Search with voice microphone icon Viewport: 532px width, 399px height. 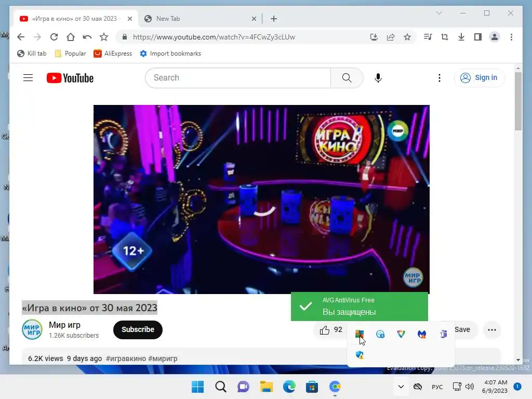click(378, 78)
